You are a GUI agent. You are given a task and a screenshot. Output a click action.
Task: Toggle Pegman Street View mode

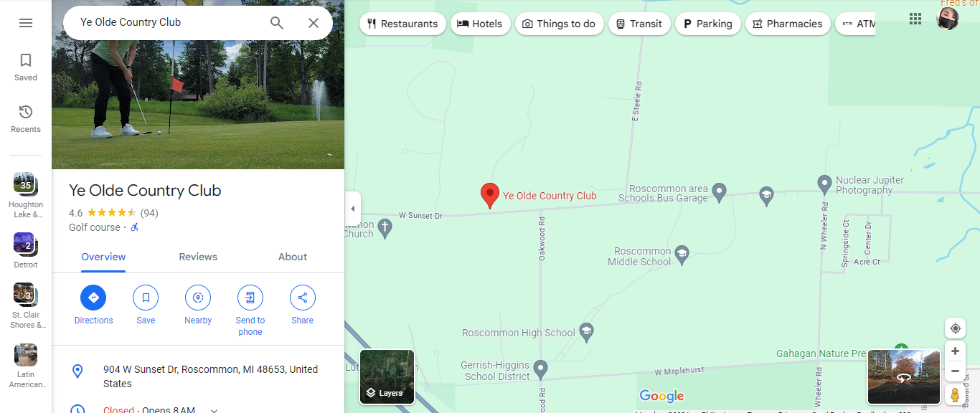955,395
